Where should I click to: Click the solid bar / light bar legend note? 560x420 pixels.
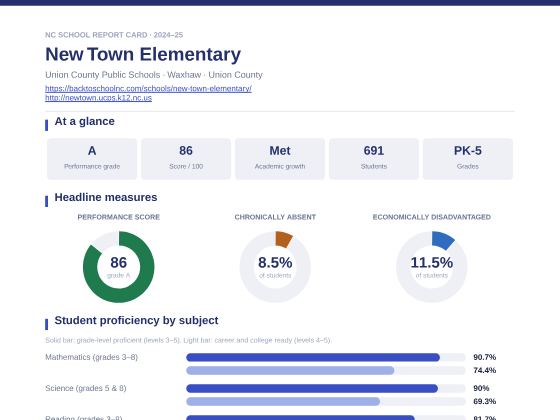tap(188, 340)
